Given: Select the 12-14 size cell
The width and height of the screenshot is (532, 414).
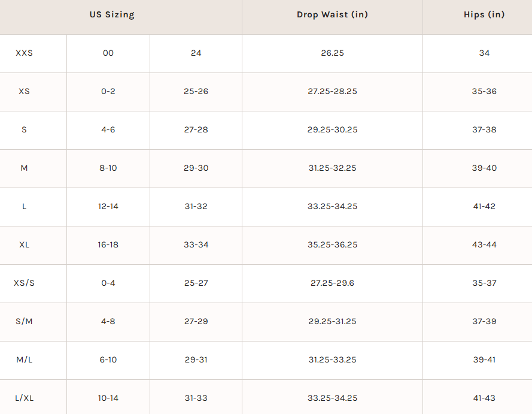Looking at the screenshot, I should click(x=108, y=207).
